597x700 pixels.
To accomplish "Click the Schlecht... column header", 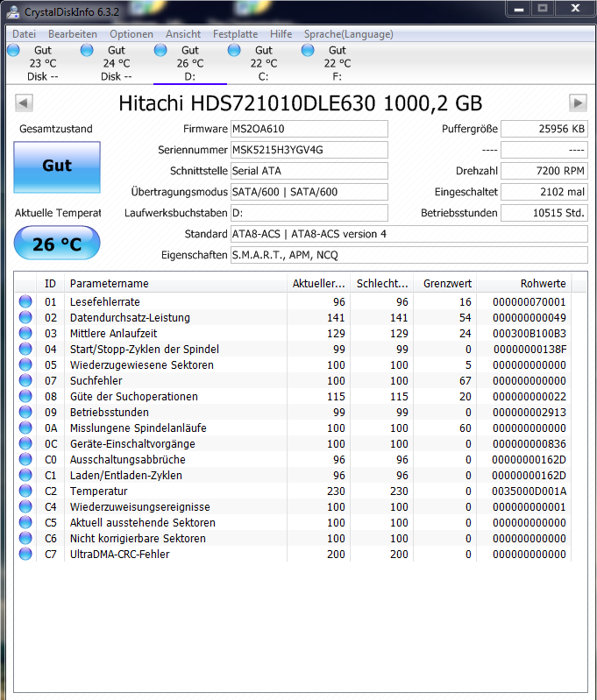I will click(x=381, y=284).
